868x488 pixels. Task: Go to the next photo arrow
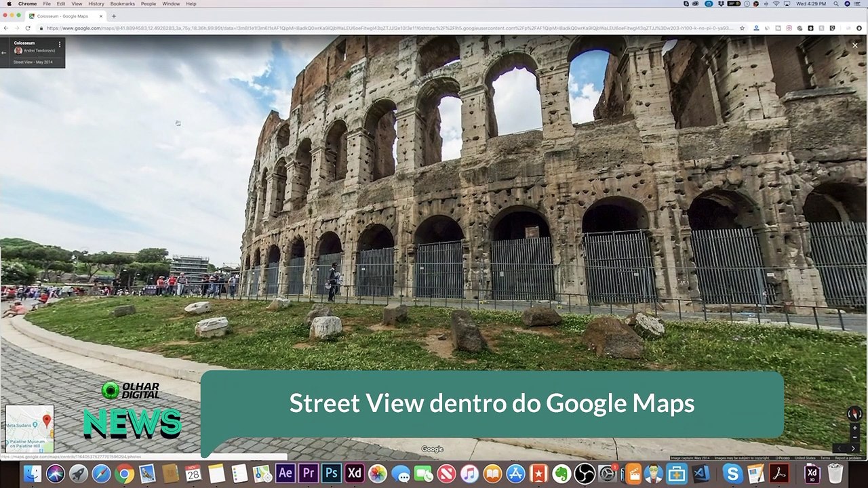coord(853,449)
